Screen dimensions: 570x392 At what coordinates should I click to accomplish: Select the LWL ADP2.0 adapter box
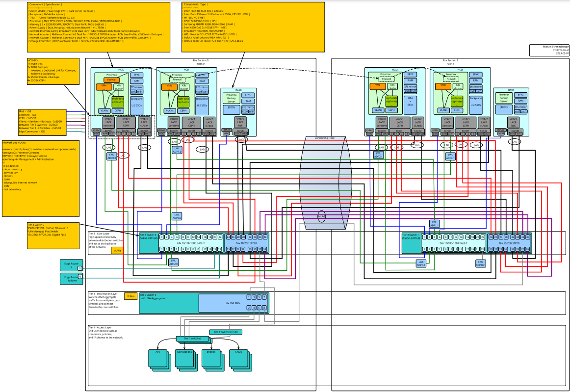(173, 262)
